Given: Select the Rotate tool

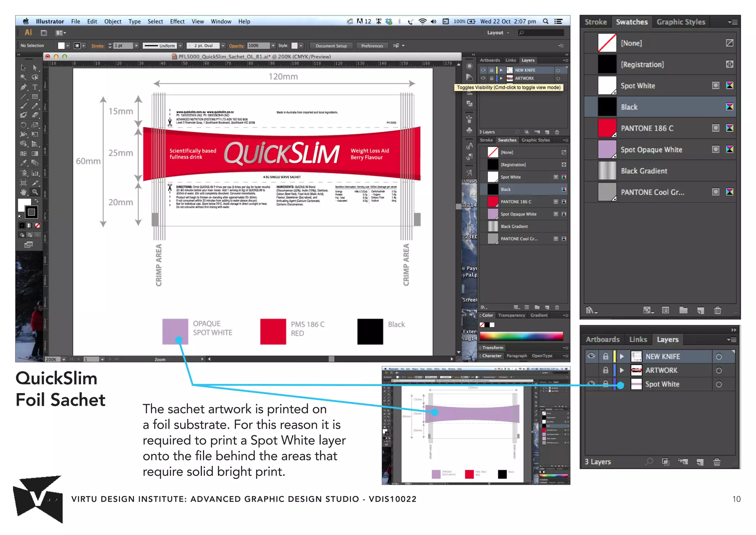Looking at the screenshot, I should 23,125.
